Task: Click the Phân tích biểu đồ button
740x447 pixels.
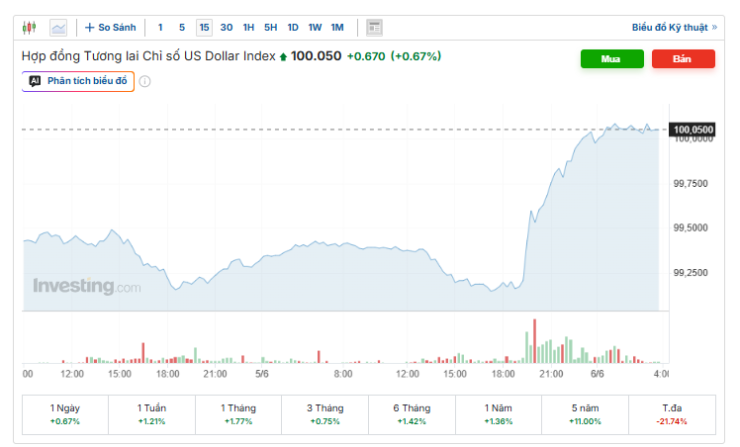Action: [x=78, y=81]
